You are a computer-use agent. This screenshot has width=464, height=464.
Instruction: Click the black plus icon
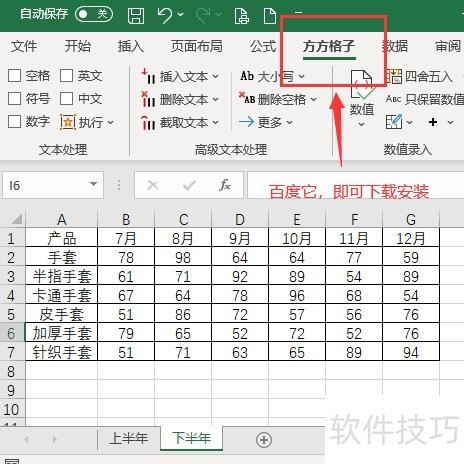coord(433,122)
